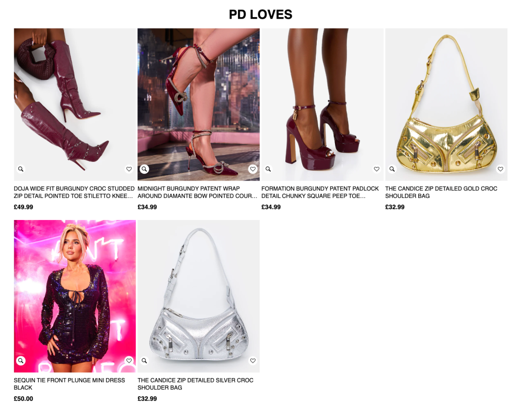Screen dimensions: 532x412
Task: Heart the Formation burgundy padlock heels
Action: (377, 169)
